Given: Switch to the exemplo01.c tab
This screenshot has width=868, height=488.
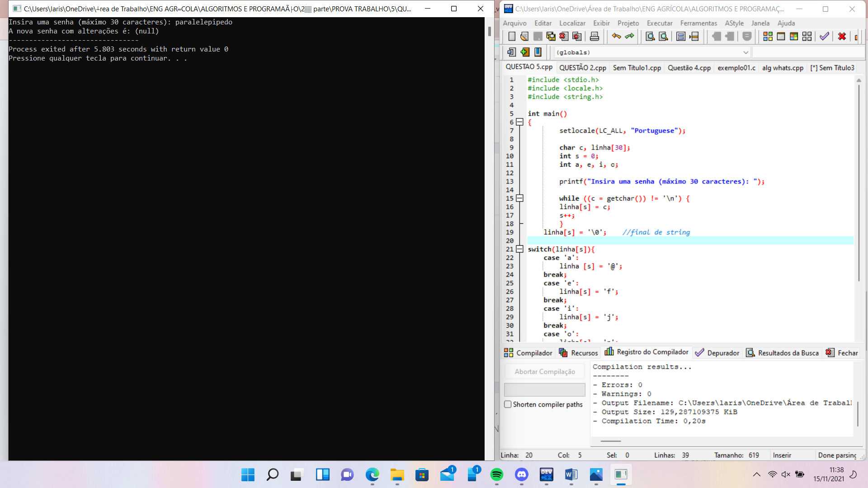Looking at the screenshot, I should tap(736, 68).
